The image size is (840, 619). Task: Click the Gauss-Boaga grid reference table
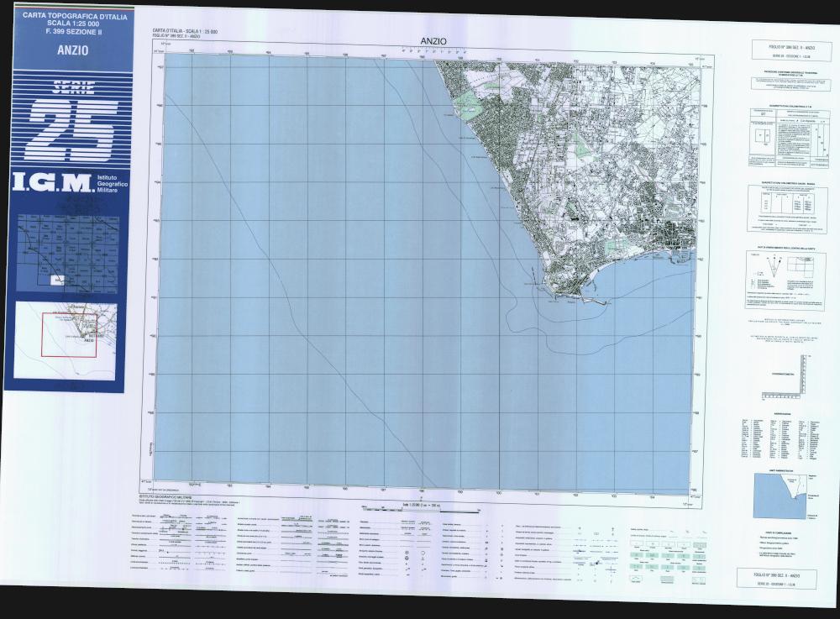788,209
